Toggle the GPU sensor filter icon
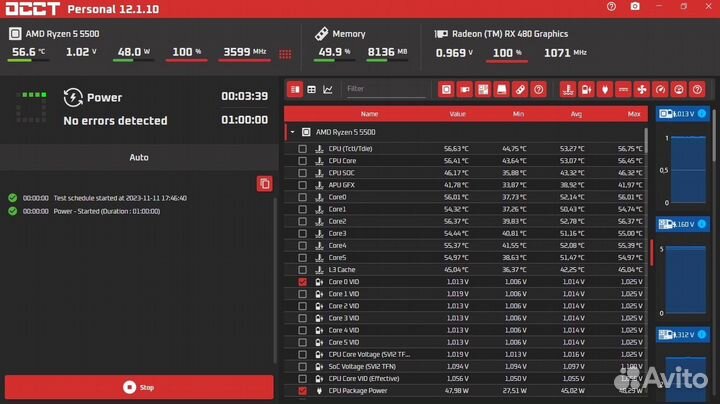Screen dimensions: 720x404 pos(465,90)
